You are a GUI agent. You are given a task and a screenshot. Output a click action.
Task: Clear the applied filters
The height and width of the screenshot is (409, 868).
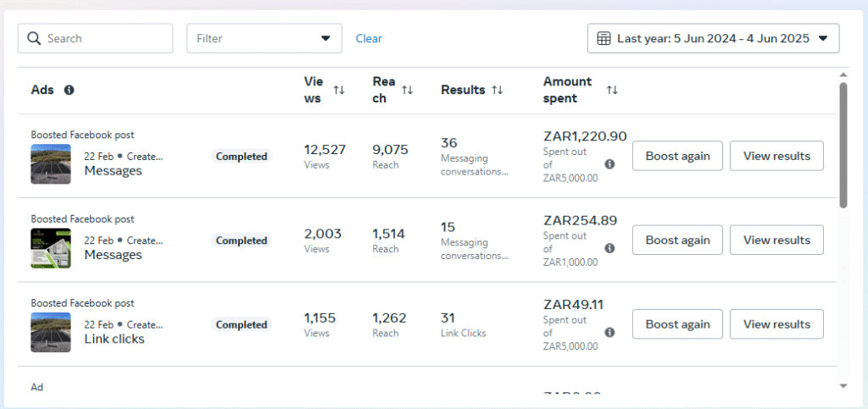369,38
